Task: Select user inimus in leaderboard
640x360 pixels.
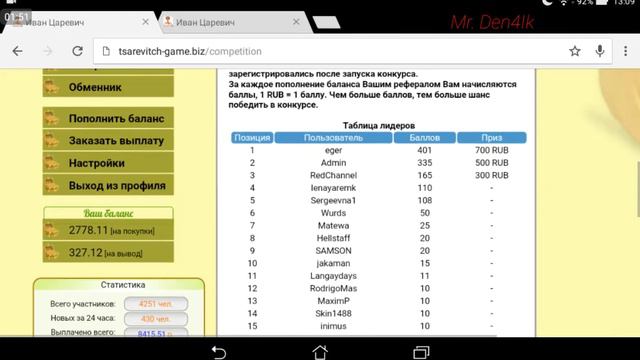Action: (333, 326)
